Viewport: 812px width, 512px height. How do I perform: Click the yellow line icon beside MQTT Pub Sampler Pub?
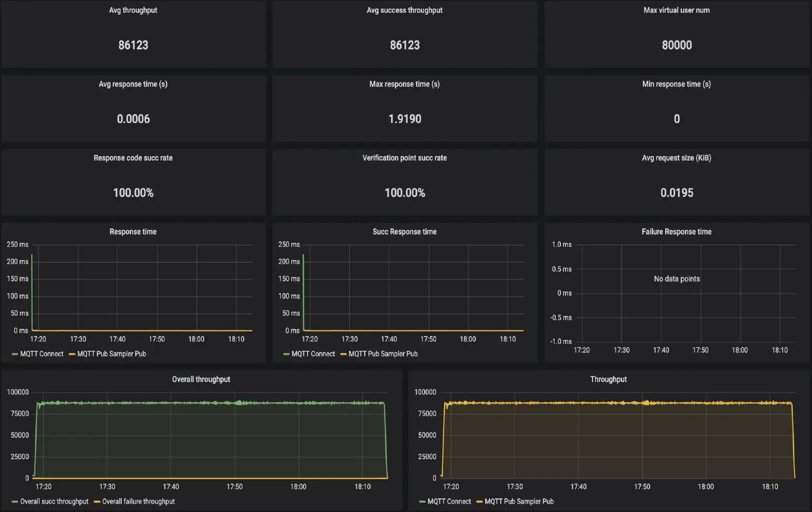[x=73, y=354]
